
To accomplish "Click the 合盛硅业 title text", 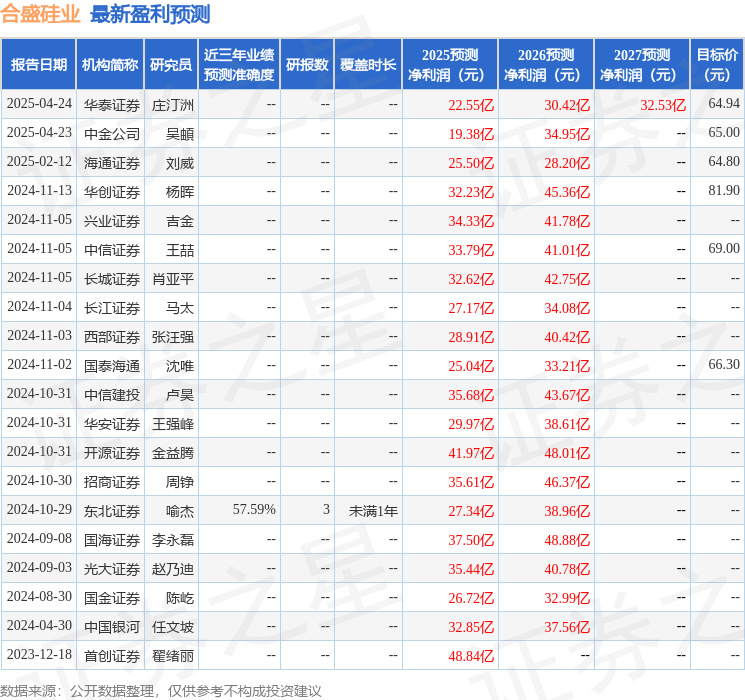I will point(40,14).
